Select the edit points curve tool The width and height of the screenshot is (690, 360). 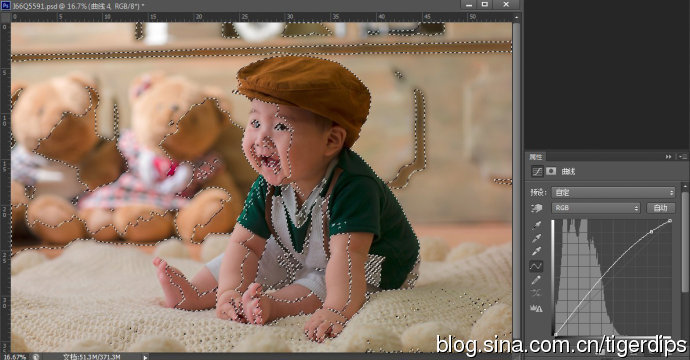coord(536,266)
